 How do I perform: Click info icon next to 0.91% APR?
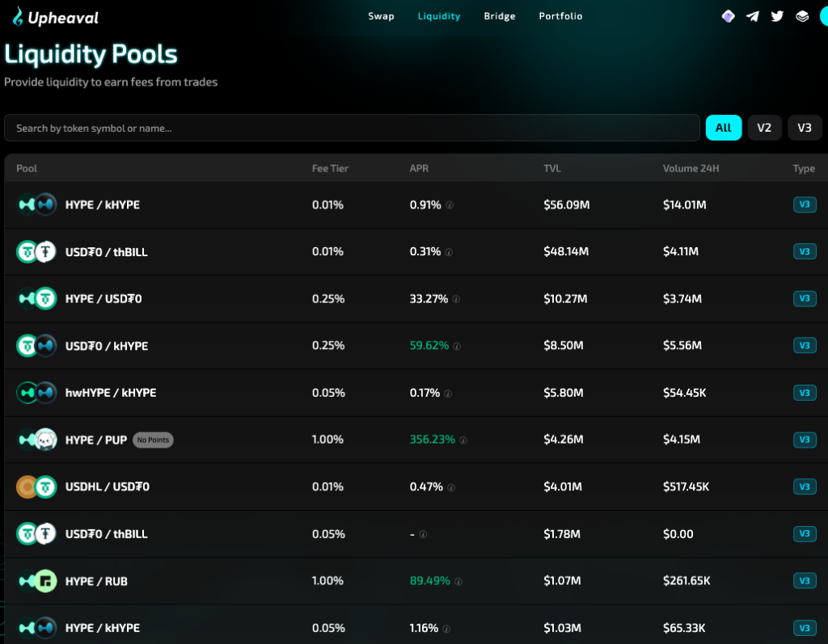(450, 205)
